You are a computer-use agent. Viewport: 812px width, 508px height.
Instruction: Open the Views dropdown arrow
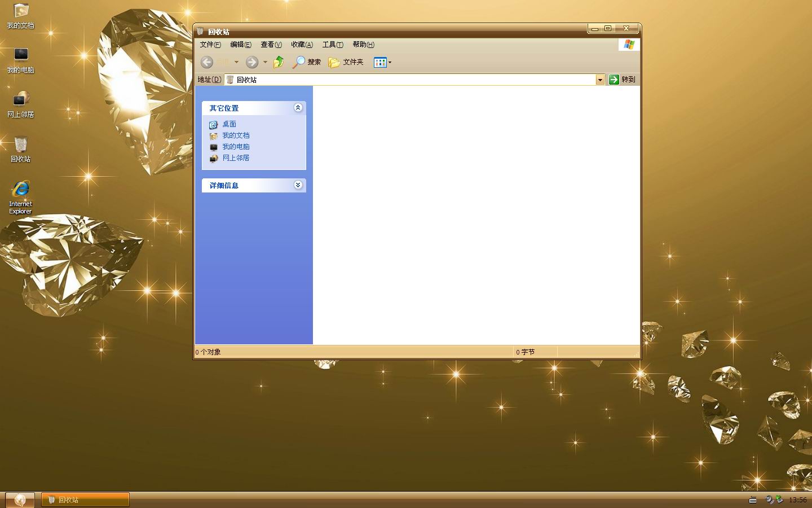(390, 62)
